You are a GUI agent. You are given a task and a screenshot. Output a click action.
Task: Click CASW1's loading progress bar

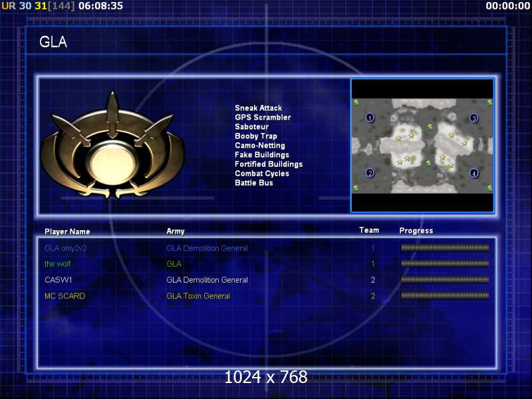(445, 279)
